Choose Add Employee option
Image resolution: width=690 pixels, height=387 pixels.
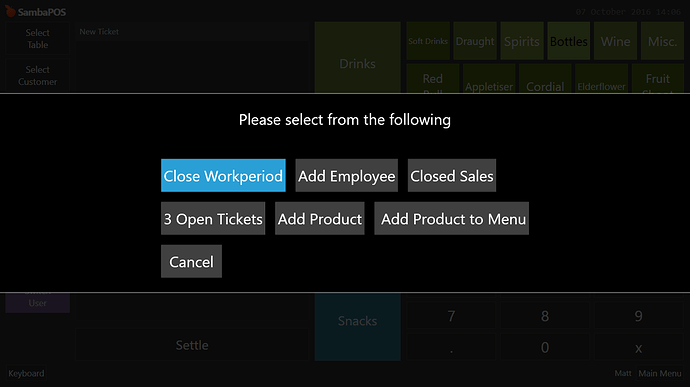[346, 175]
